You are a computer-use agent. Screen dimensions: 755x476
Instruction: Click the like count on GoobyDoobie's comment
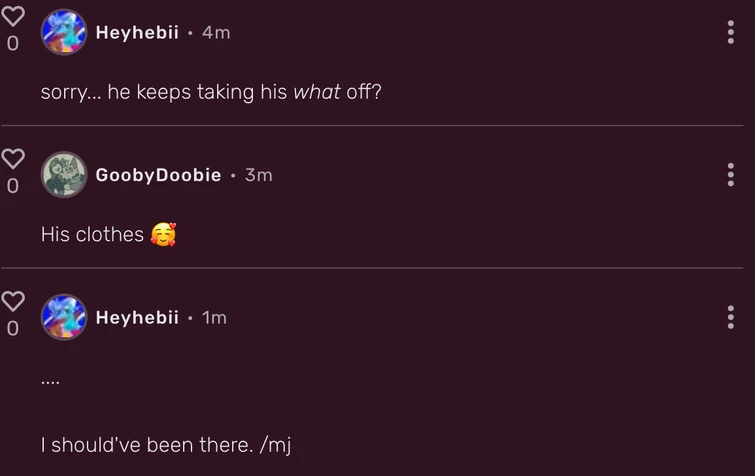[12, 186]
